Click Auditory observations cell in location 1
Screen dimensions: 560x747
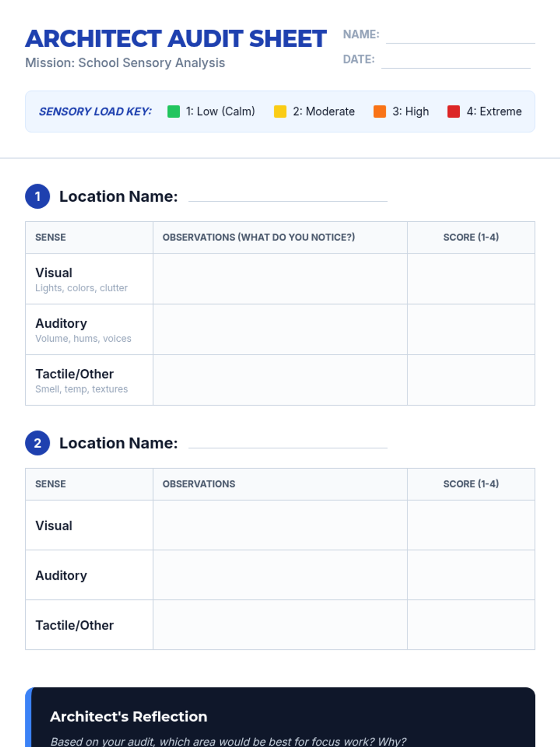[x=280, y=330]
